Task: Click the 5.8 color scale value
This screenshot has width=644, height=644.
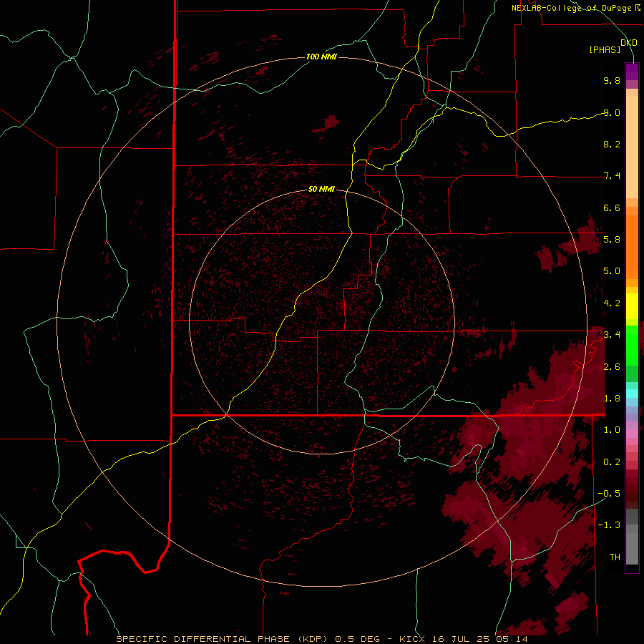Action: pos(612,240)
